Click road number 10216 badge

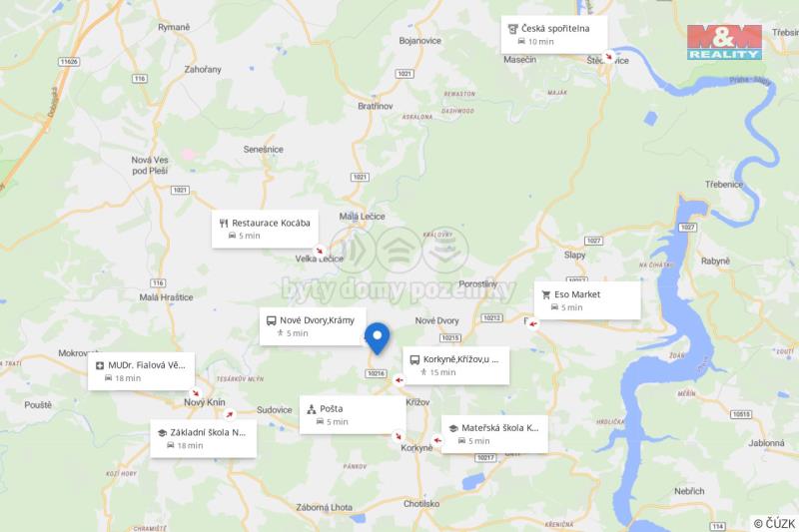click(377, 373)
